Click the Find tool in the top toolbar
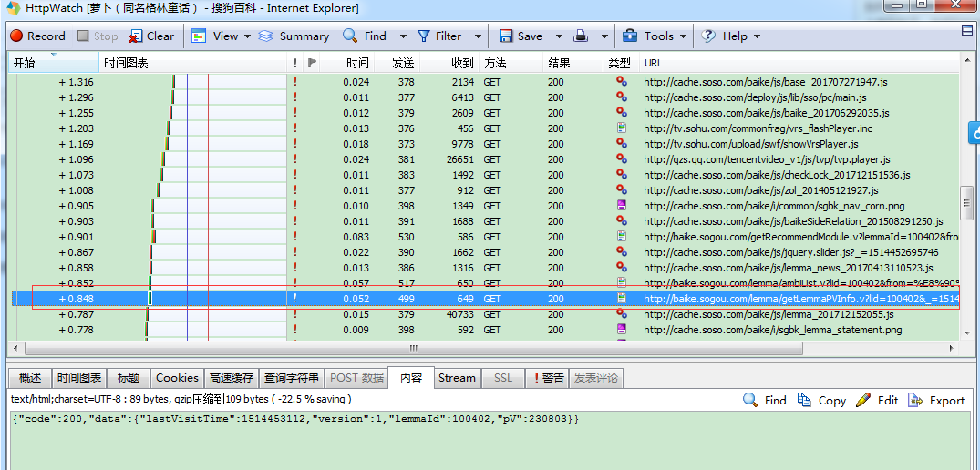 pos(365,36)
